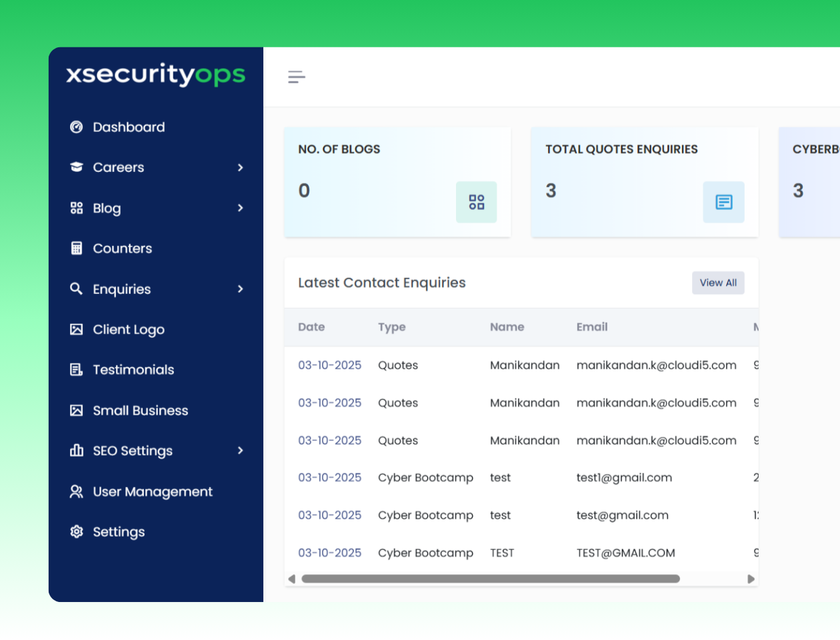Expand the Blog submenu chevron

coord(241,208)
